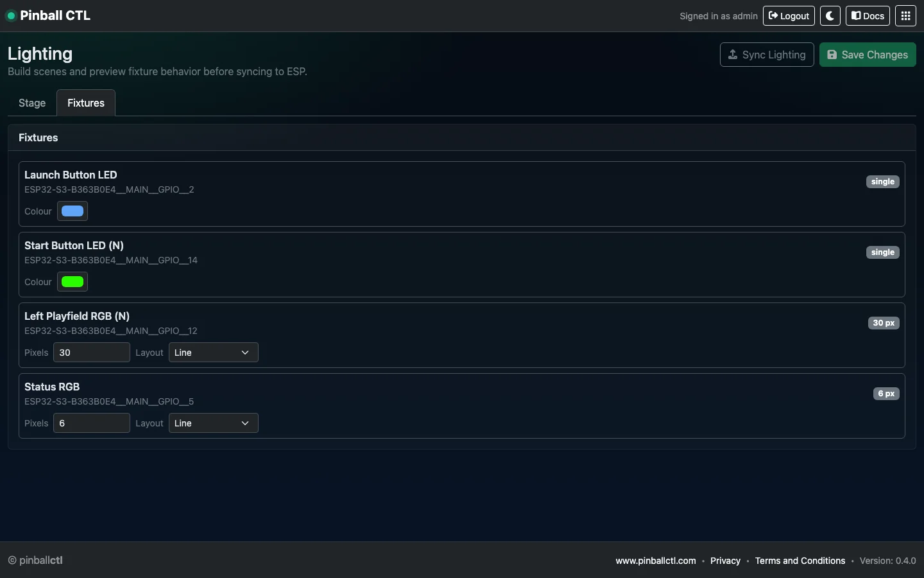Open Layout dropdown for Status RGB
Viewport: 924px width, 578px height.
tap(213, 423)
